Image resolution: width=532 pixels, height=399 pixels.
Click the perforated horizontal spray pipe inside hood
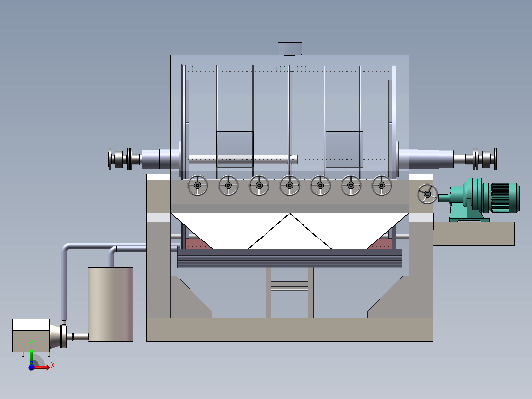(243, 159)
